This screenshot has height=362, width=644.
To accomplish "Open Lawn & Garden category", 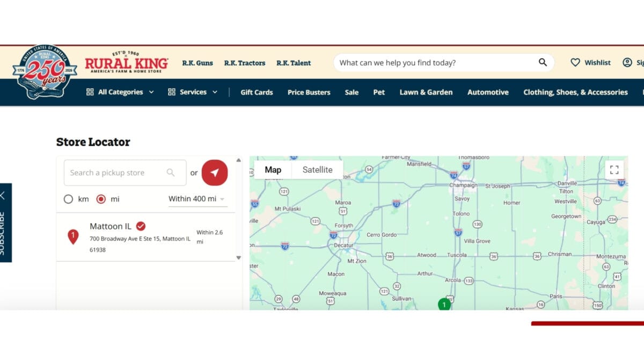I will (x=426, y=92).
